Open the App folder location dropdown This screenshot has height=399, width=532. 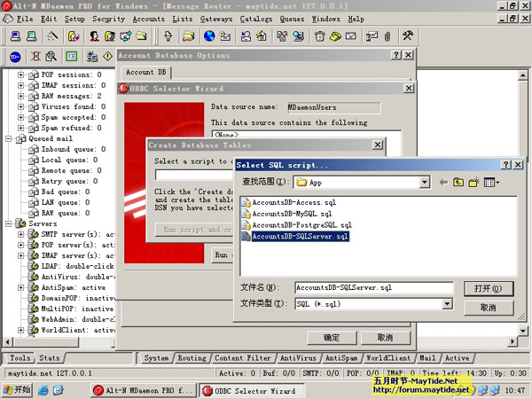423,182
